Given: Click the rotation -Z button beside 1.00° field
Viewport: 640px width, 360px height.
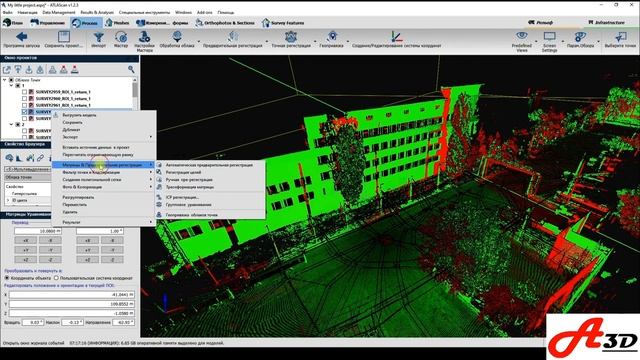Looking at the screenshot, I should point(112,259).
